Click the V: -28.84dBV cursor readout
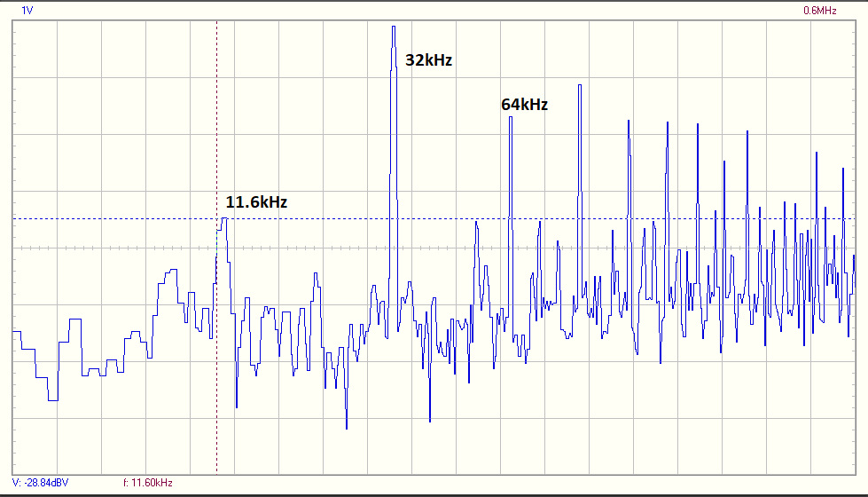The width and height of the screenshot is (868, 497). (41, 483)
